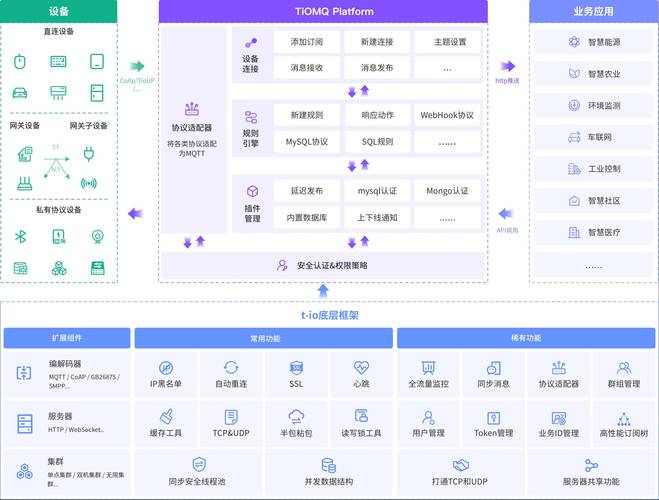This screenshot has height=500, width=659.
Task: Click the webcam icon under 私有协议设备
Action: pos(98,237)
